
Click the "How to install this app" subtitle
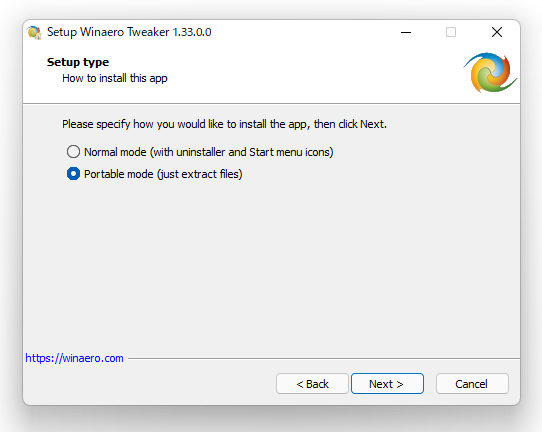click(x=115, y=78)
